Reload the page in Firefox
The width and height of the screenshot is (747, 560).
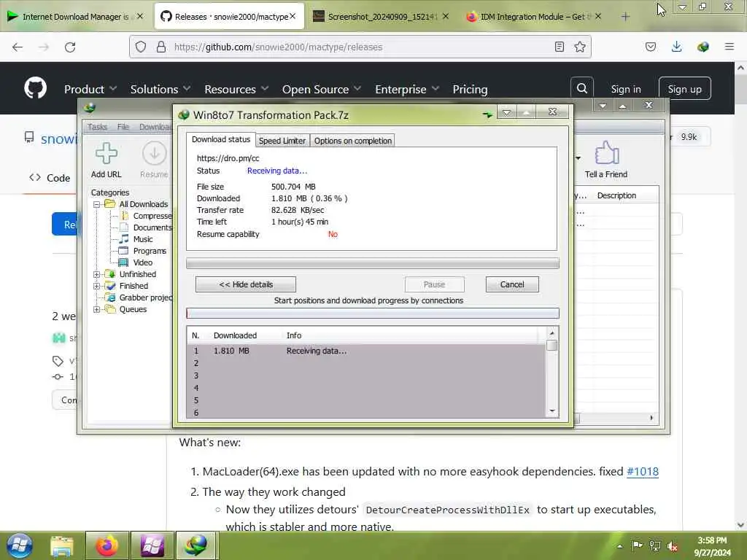[x=70, y=47]
